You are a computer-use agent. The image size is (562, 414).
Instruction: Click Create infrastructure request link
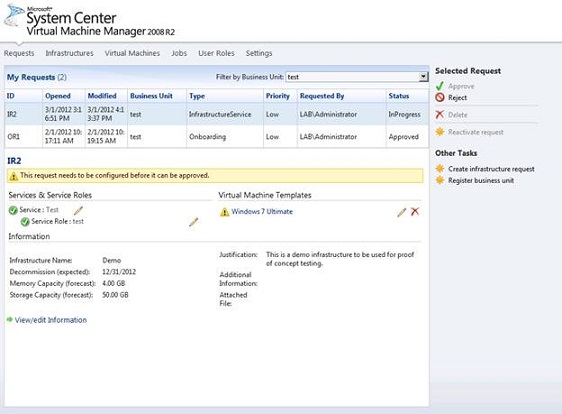pyautogui.click(x=491, y=169)
